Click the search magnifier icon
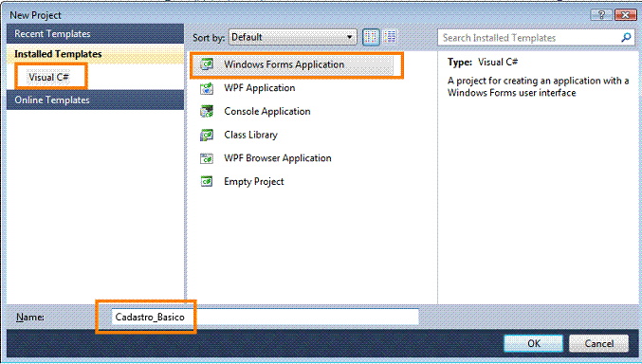The width and height of the screenshot is (642, 364). coord(626,38)
